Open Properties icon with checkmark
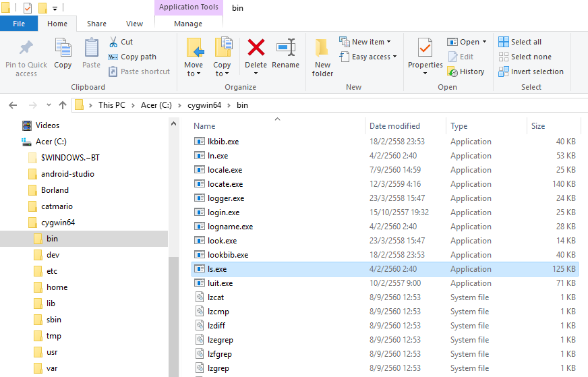Screen dimensions: 588x377 (x=425, y=49)
